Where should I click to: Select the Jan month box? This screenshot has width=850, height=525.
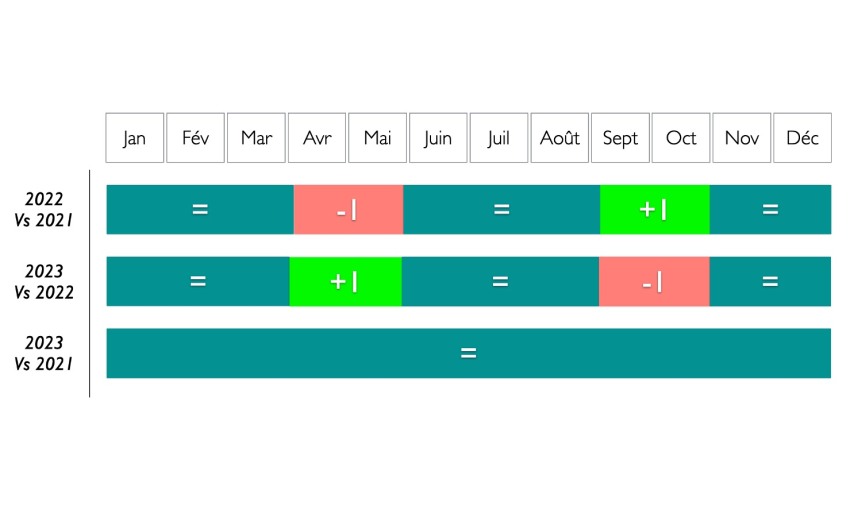pyautogui.click(x=134, y=138)
